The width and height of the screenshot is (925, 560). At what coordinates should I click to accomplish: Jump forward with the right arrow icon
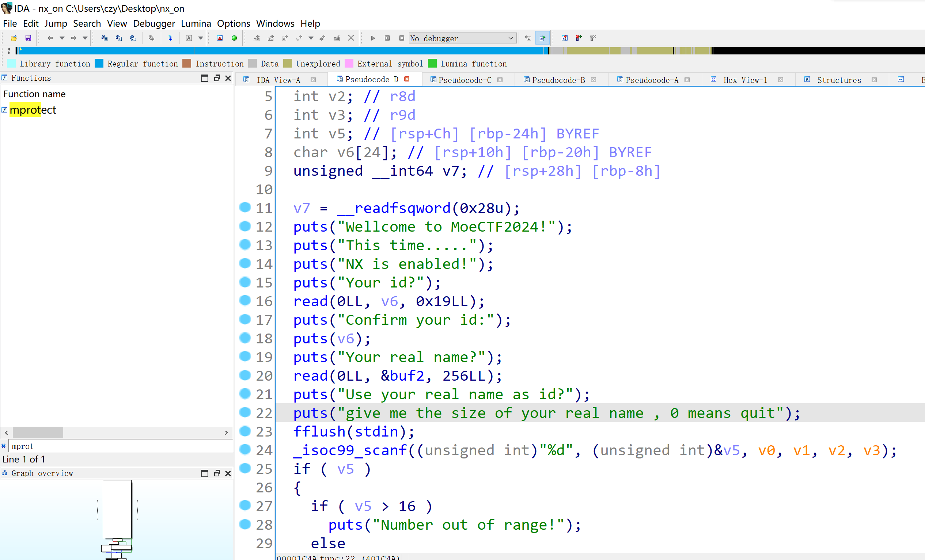click(x=73, y=38)
